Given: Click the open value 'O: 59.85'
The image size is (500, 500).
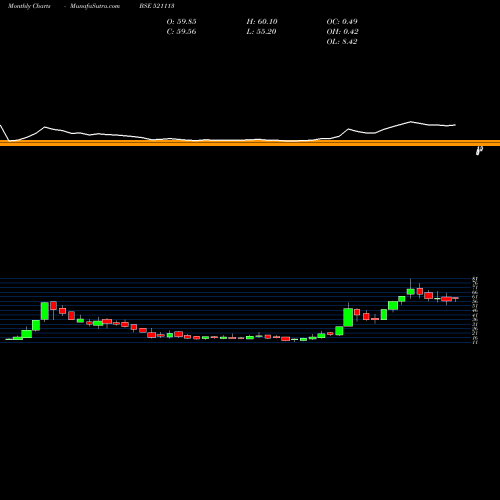Looking at the screenshot, I should [x=181, y=22].
